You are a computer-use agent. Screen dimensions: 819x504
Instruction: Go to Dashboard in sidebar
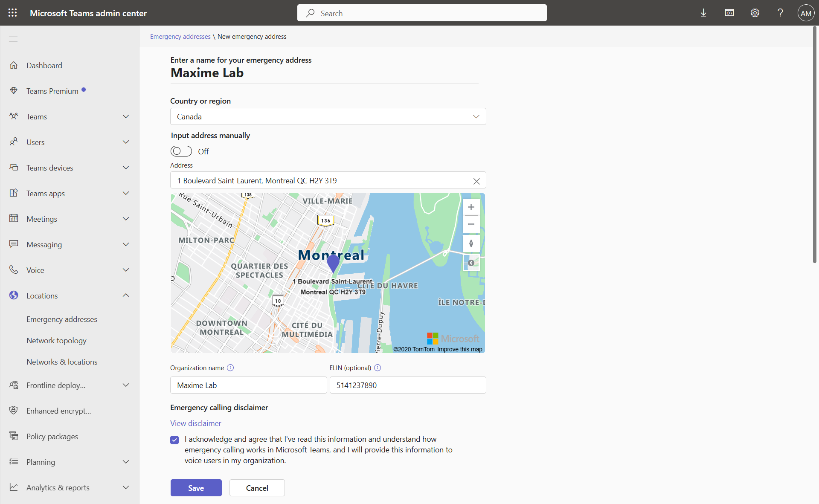[44, 65]
